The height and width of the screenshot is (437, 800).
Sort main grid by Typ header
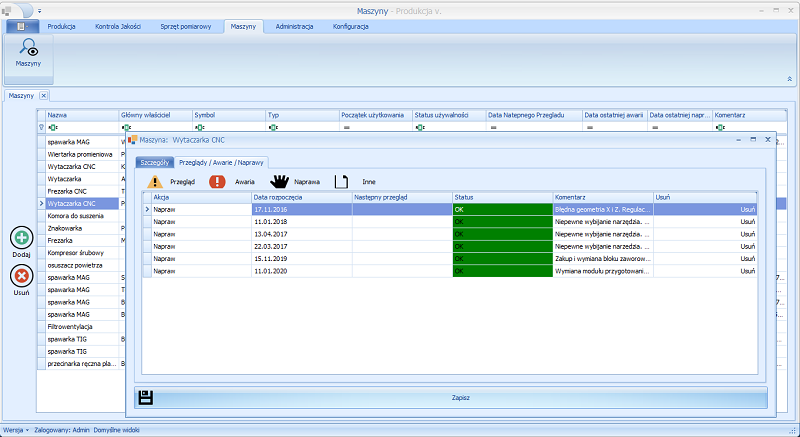(303, 115)
